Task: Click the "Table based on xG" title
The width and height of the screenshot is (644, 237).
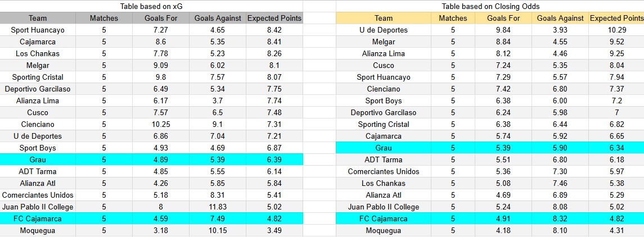Action: [150, 6]
